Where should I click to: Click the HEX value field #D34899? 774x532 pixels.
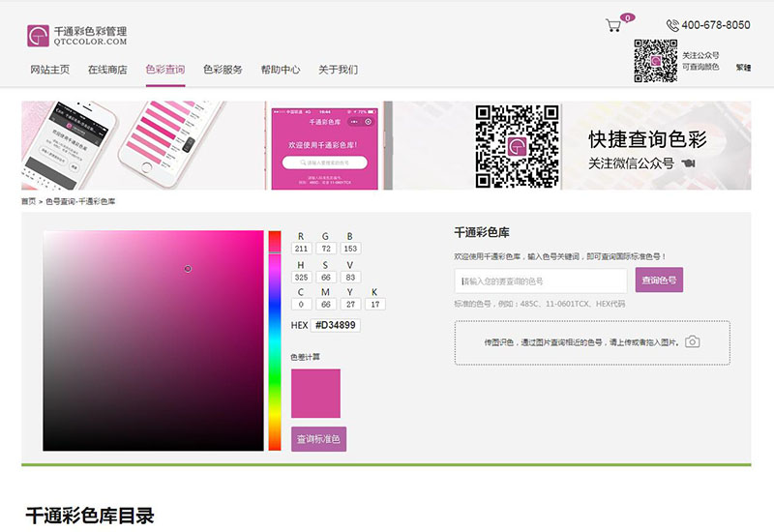pyautogui.click(x=336, y=325)
